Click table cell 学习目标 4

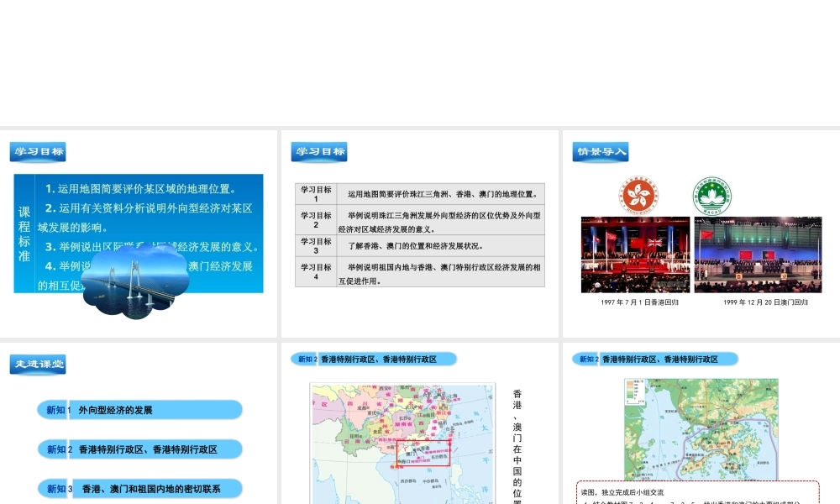pyautogui.click(x=316, y=271)
